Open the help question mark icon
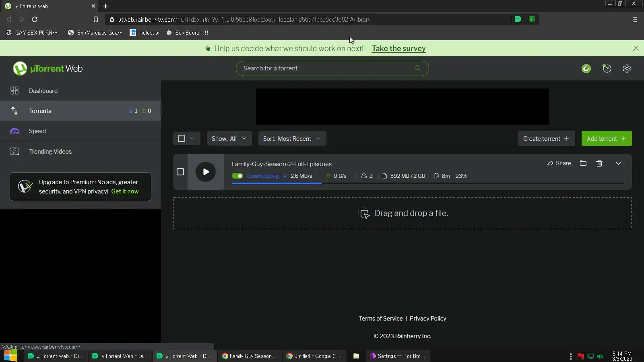The height and width of the screenshot is (362, 644). (x=607, y=68)
